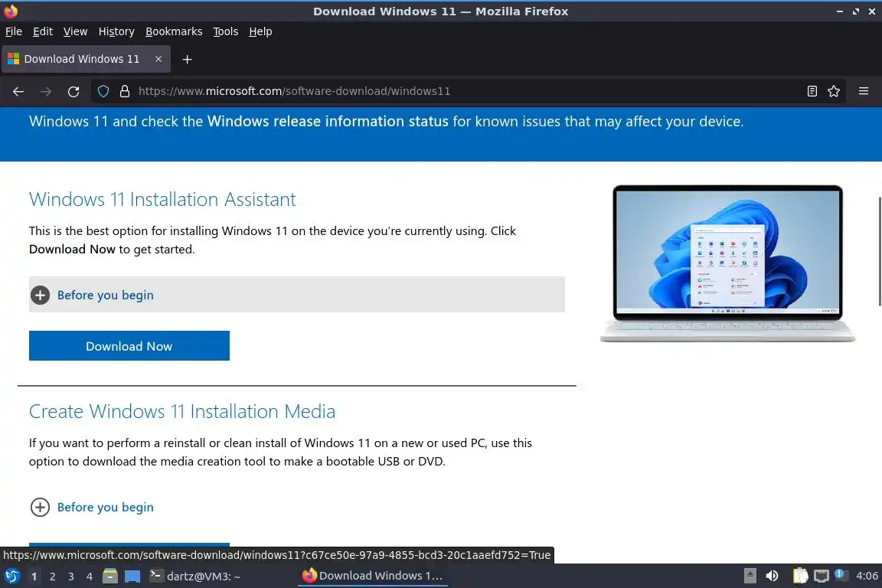This screenshot has width=882, height=588.
Task: Reload the current page
Action: tap(73, 91)
